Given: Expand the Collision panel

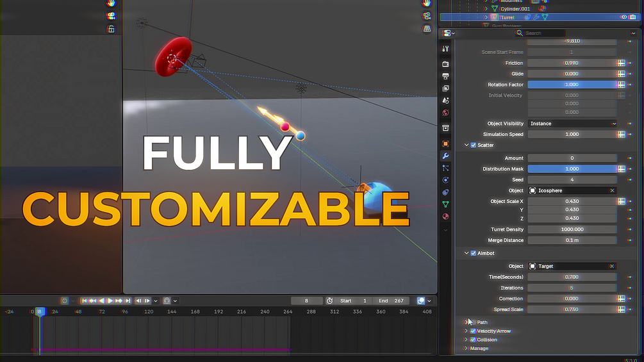Looking at the screenshot, I should coord(466,340).
